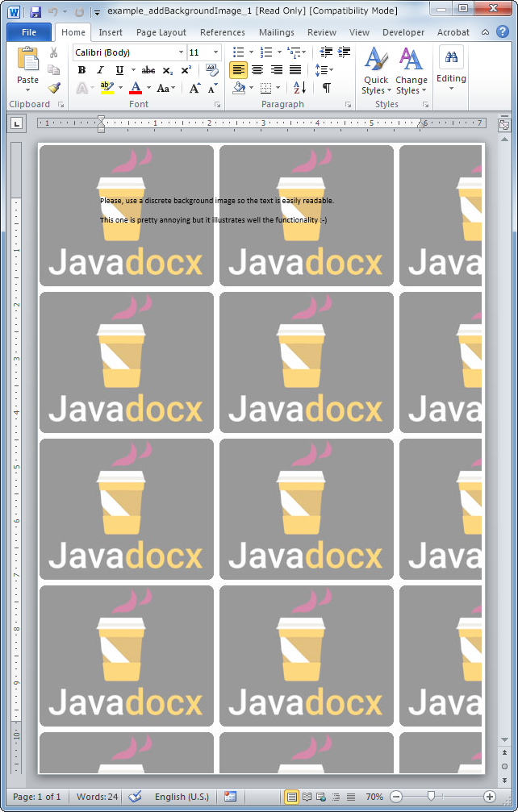Switch to Page Layout tab
Screen dimensions: 518x812
pos(161,32)
